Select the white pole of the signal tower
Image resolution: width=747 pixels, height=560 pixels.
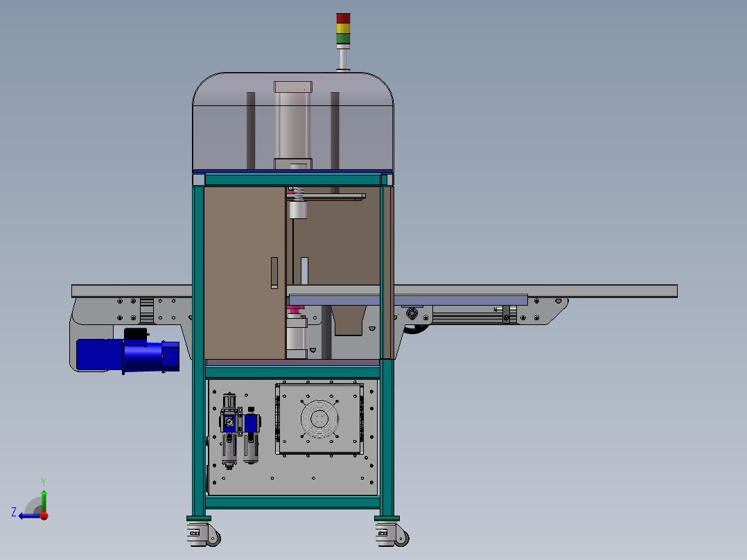(x=343, y=59)
